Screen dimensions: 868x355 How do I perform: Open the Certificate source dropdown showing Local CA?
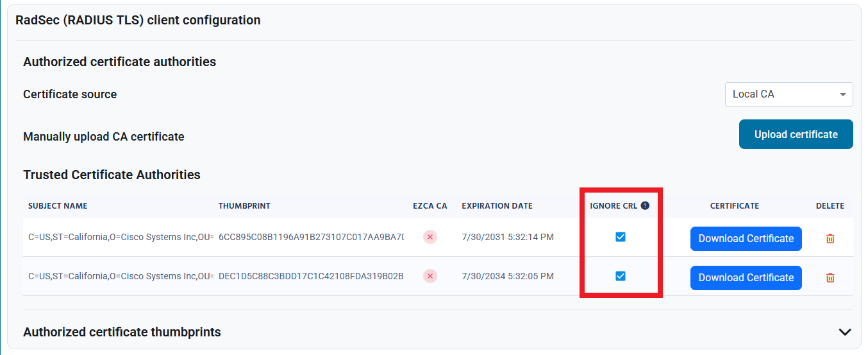pos(789,94)
